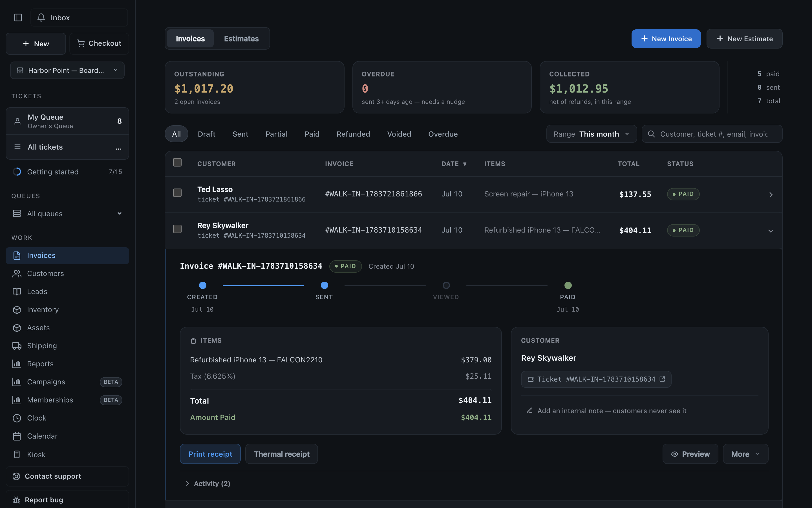
Task: Click the Invoices document icon in sidebar
Action: coord(17,256)
